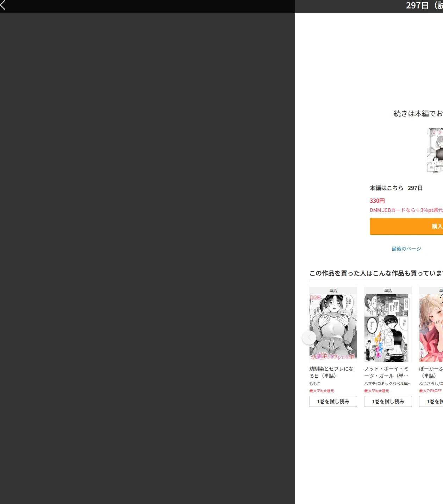Open the 幼馴染とセフレになる日（単話） title link
443x504 pixels.
pyautogui.click(x=331, y=372)
